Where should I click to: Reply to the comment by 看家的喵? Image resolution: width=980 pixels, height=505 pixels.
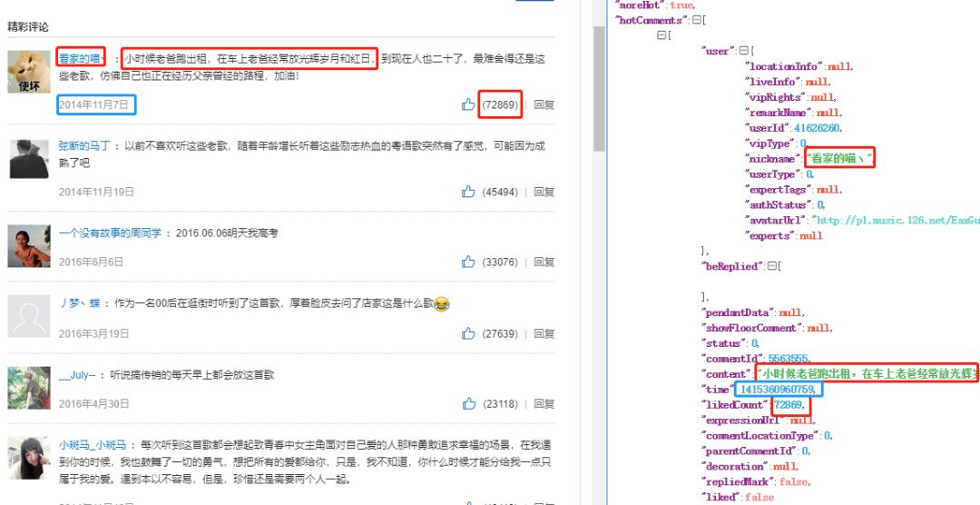(544, 105)
